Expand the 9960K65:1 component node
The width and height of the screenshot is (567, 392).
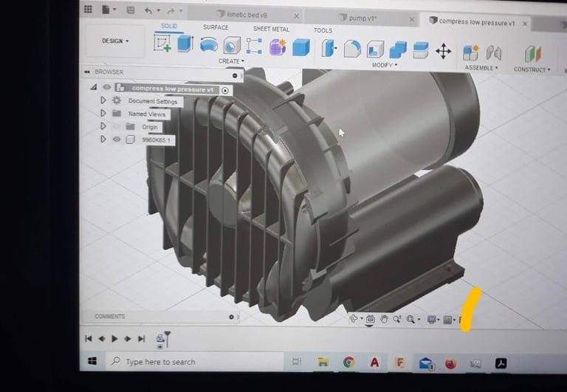(x=103, y=139)
